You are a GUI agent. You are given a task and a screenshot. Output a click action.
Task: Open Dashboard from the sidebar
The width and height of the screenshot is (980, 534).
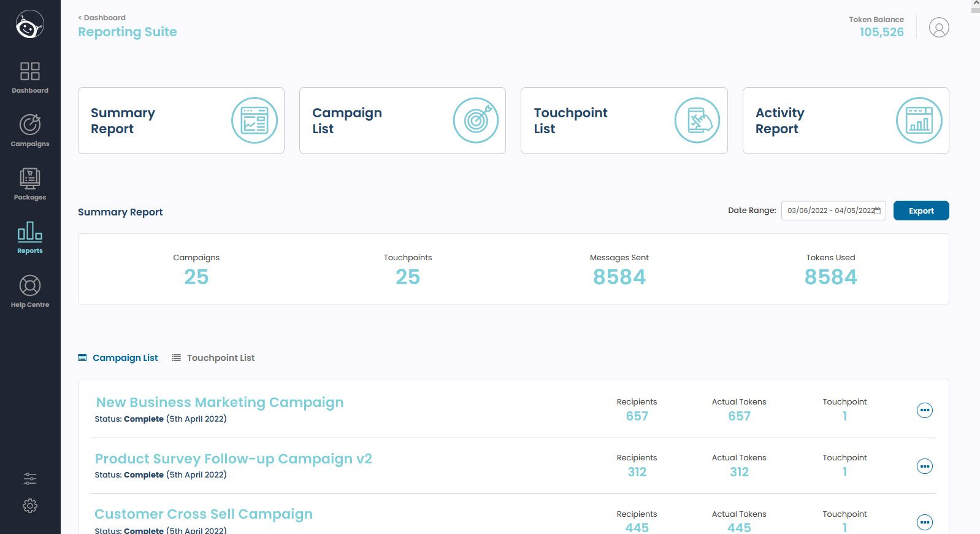point(30,77)
